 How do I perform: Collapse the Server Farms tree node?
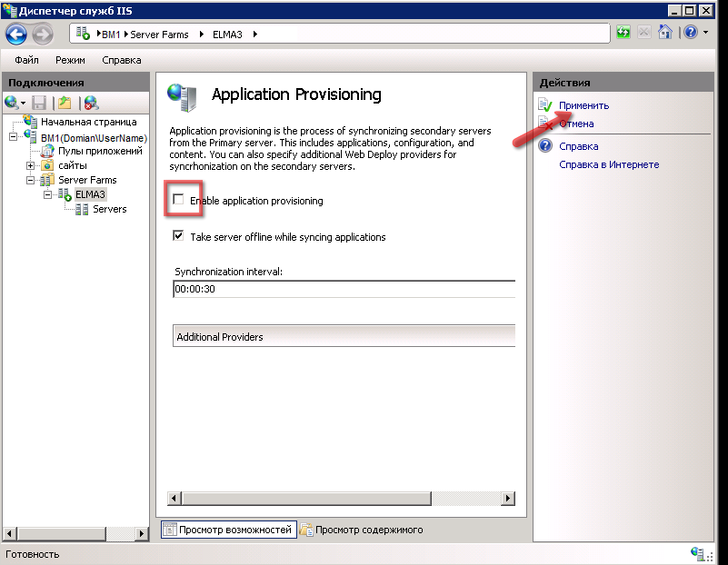[30, 180]
